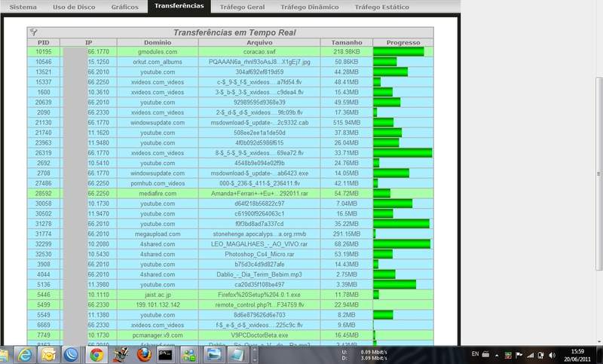The width and height of the screenshot is (603, 364).
Task: Click the EN language indicator in tray
Action: click(476, 353)
